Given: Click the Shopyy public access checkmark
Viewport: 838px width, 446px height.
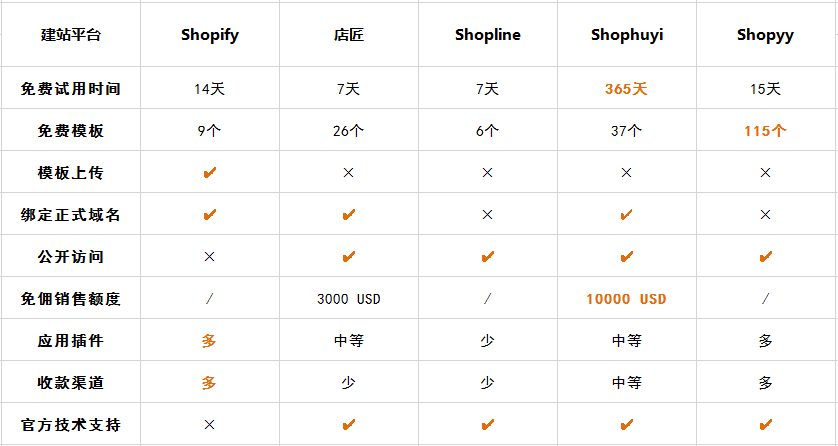Looking at the screenshot, I should [x=765, y=257].
